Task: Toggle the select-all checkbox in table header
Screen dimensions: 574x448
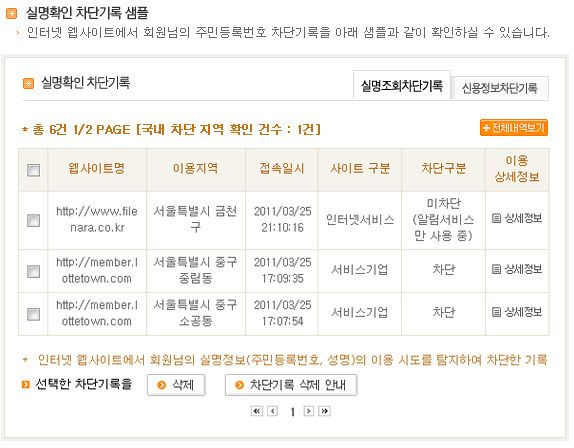Action: click(x=34, y=170)
